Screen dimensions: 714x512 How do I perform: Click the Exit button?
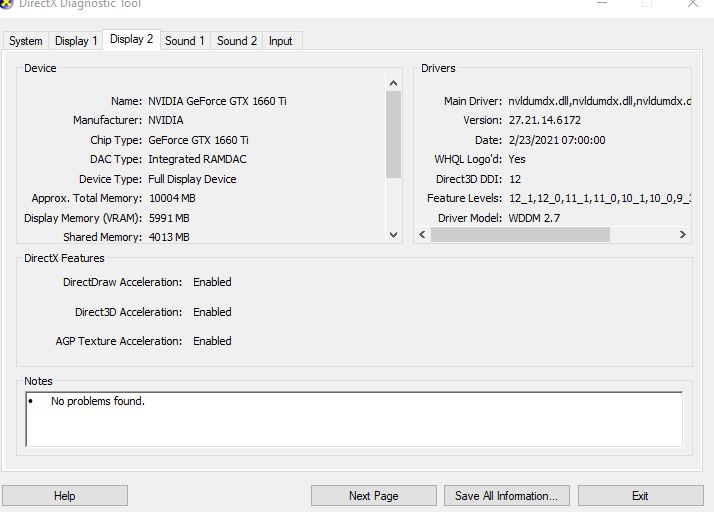640,496
